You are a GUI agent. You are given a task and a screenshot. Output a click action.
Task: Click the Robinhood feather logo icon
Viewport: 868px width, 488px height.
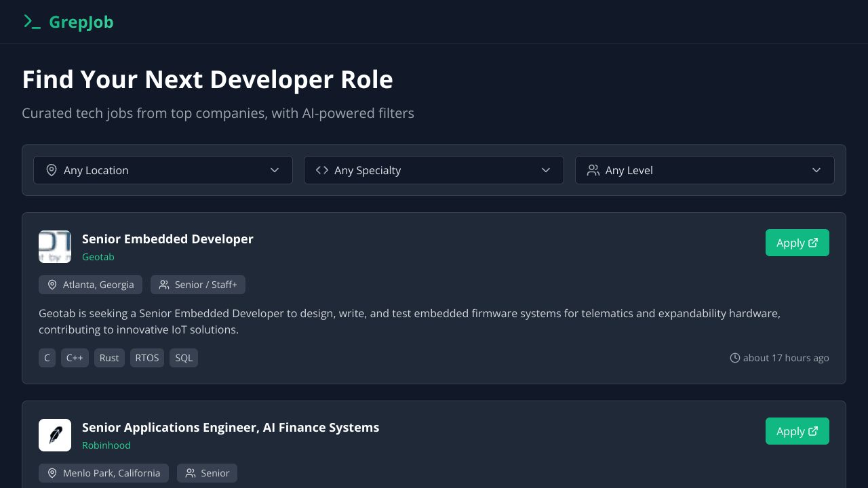click(55, 435)
